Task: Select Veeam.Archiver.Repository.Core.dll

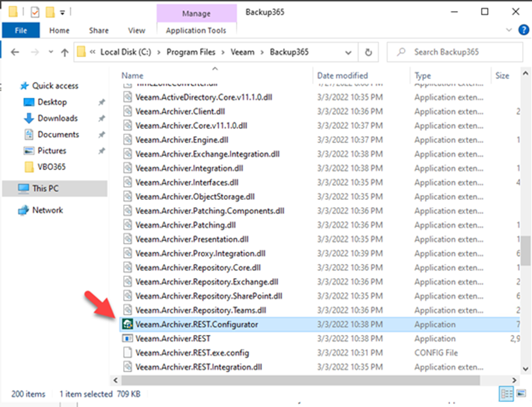Action: pyautogui.click(x=198, y=268)
